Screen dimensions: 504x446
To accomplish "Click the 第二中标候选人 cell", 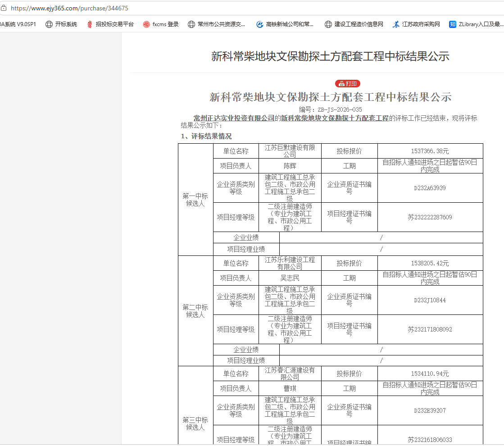I will 195,311.
